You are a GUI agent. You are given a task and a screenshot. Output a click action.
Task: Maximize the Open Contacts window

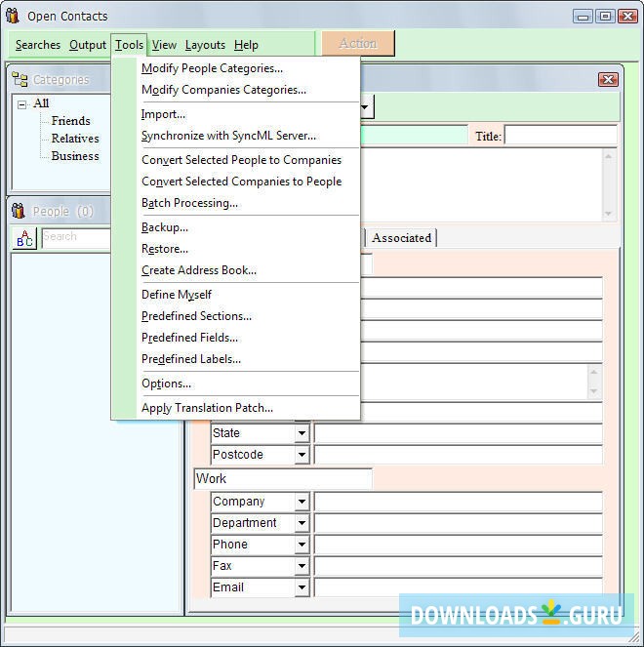pos(605,17)
